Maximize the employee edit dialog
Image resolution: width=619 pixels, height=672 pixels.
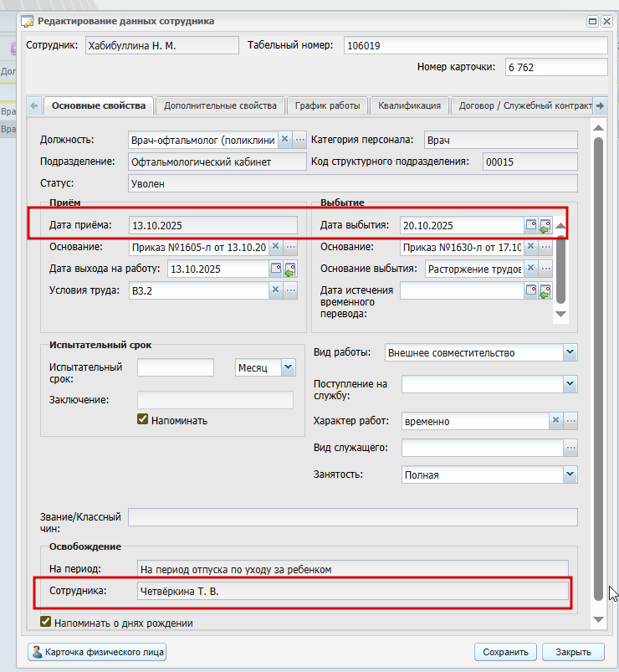(592, 21)
